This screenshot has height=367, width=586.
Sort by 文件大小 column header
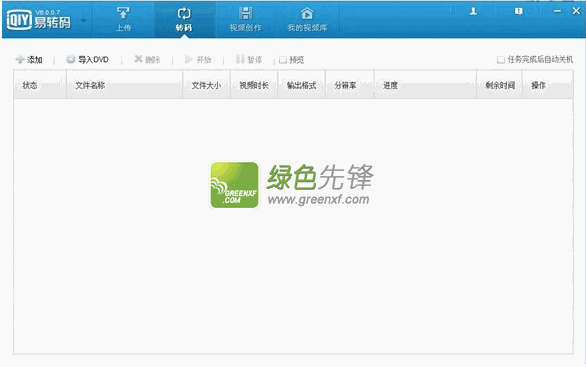pos(206,85)
